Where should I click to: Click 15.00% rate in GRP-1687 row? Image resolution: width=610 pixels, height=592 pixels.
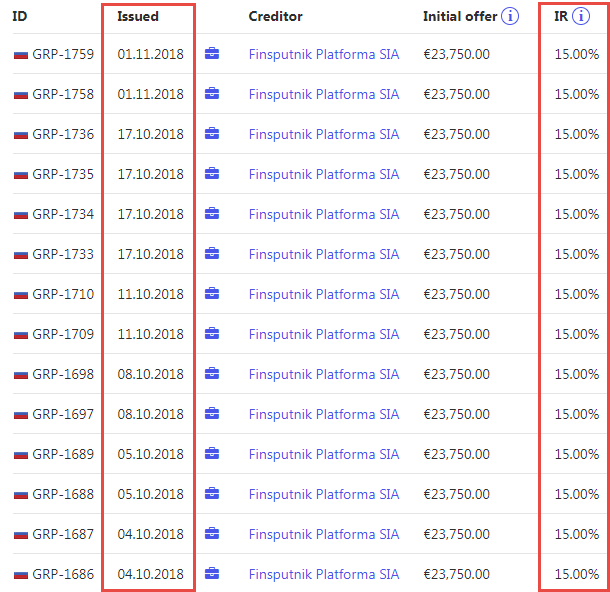(x=577, y=534)
